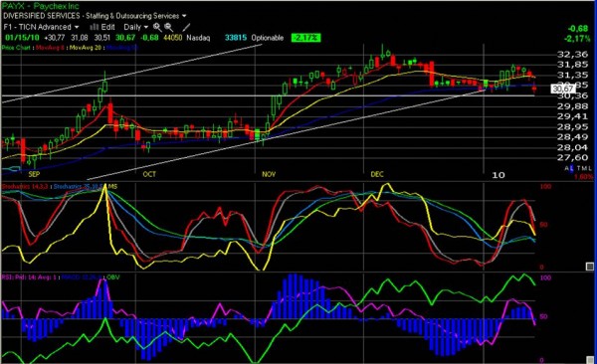597x364 pixels.
Task: Click the green OBV legend label
Action: click(113, 277)
